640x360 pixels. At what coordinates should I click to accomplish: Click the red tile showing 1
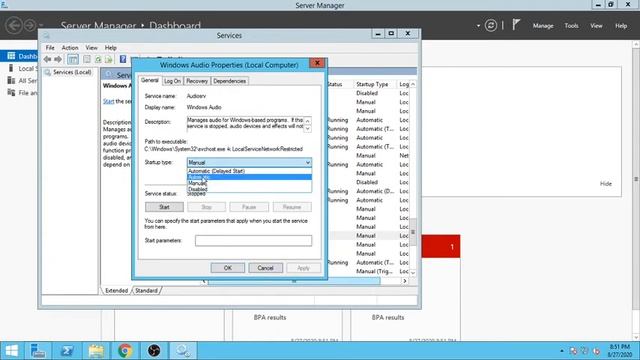coord(441,246)
